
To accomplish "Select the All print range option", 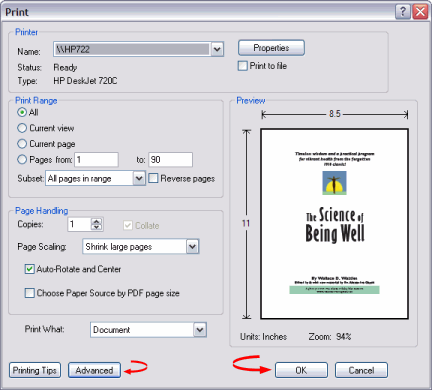I will point(22,112).
